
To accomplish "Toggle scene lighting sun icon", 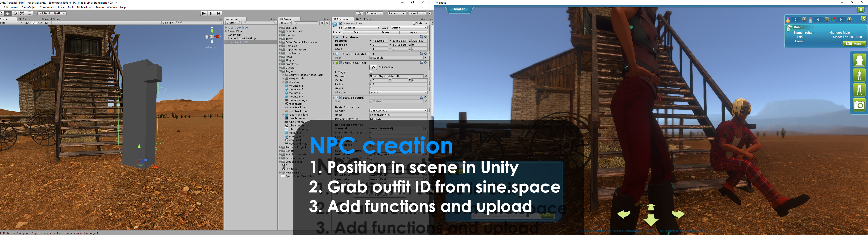I will tap(34, 23).
